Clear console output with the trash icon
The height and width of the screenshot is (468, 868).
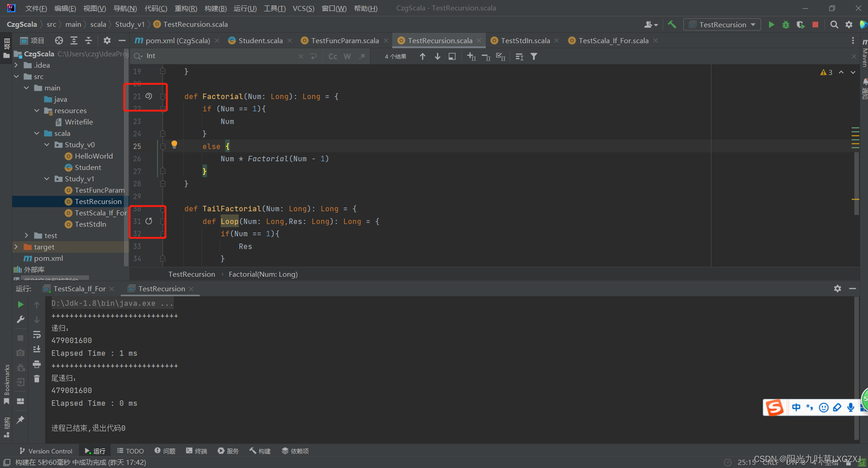coord(37,378)
